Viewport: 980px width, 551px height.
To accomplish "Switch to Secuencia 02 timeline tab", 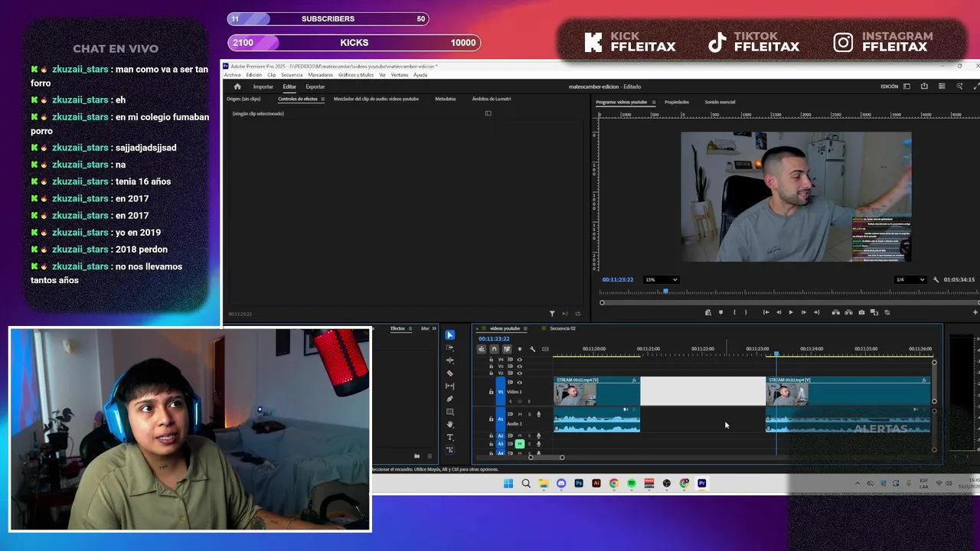I will point(562,329).
